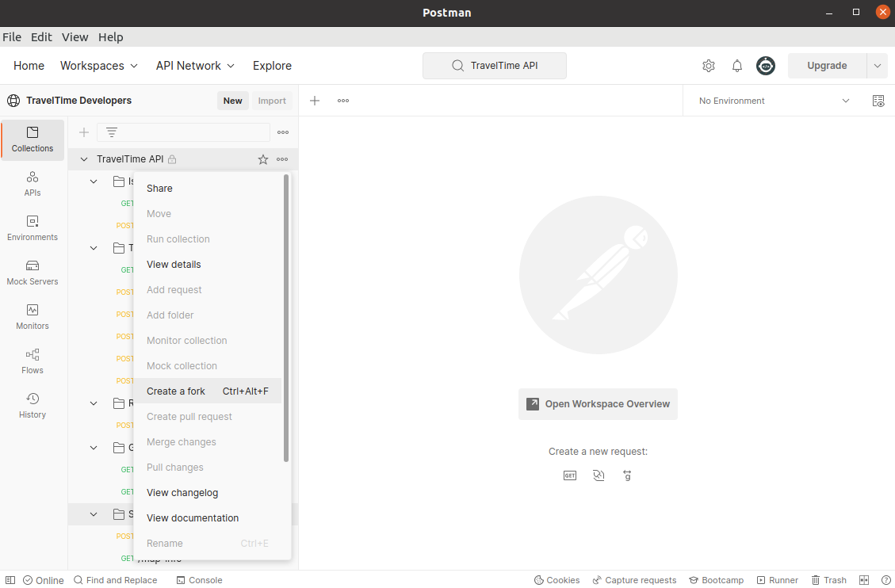Image resolution: width=895 pixels, height=588 pixels.
Task: Open the Flows panel
Action: coord(32,362)
